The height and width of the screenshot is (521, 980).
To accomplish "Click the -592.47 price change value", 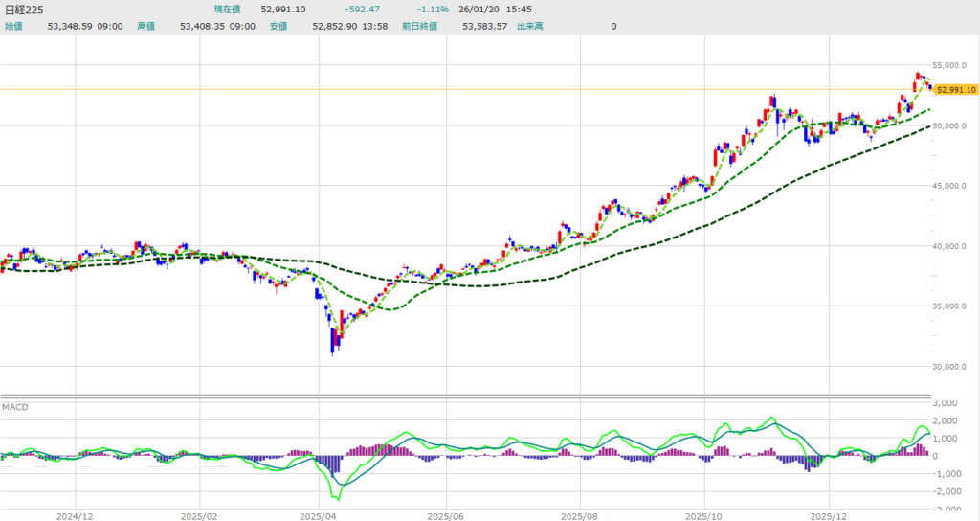I will 363,9.
